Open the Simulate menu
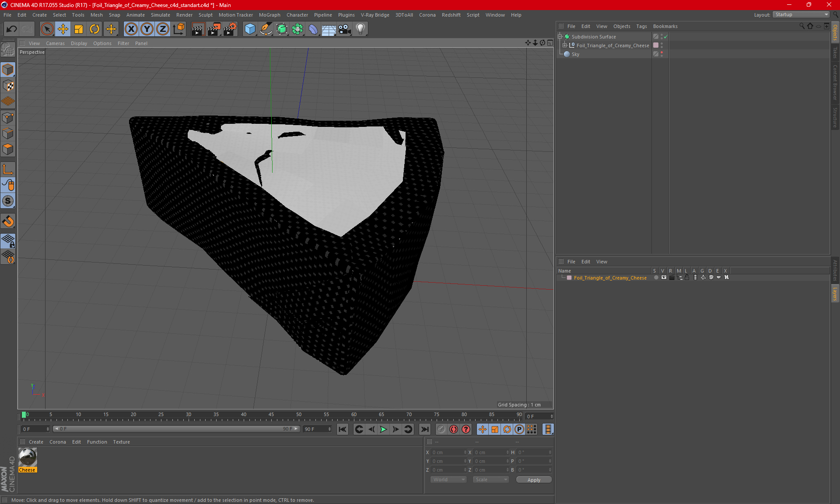The height and width of the screenshot is (504, 840). point(161,15)
